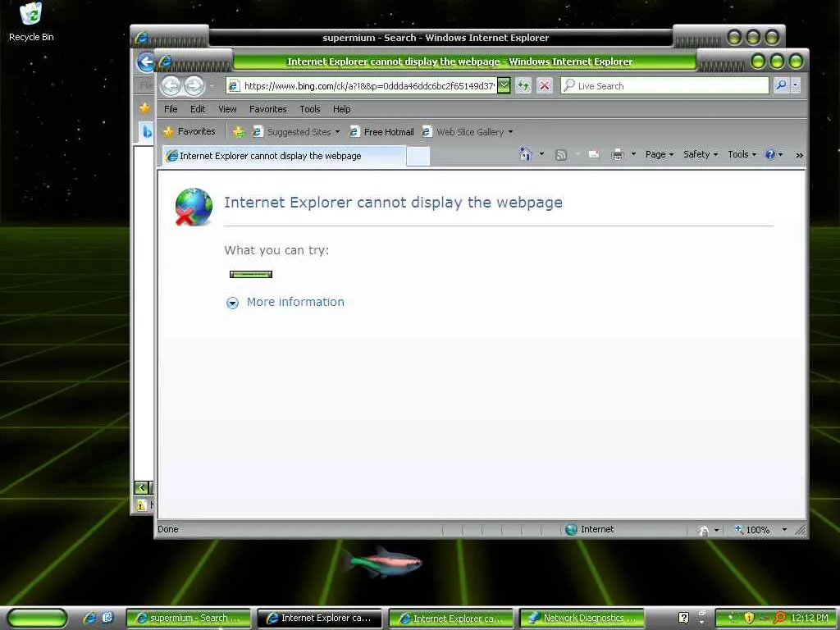840x630 pixels.
Task: Open the View menu
Action: click(227, 109)
